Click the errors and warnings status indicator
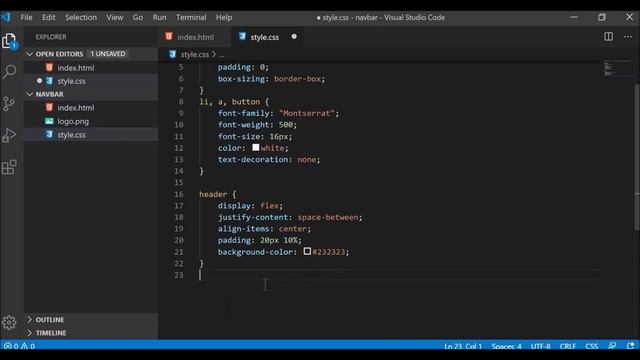The image size is (640, 360). coord(19,346)
